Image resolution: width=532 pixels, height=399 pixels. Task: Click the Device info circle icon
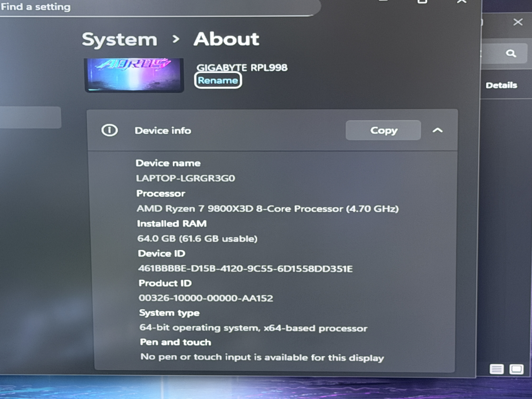pyautogui.click(x=109, y=130)
